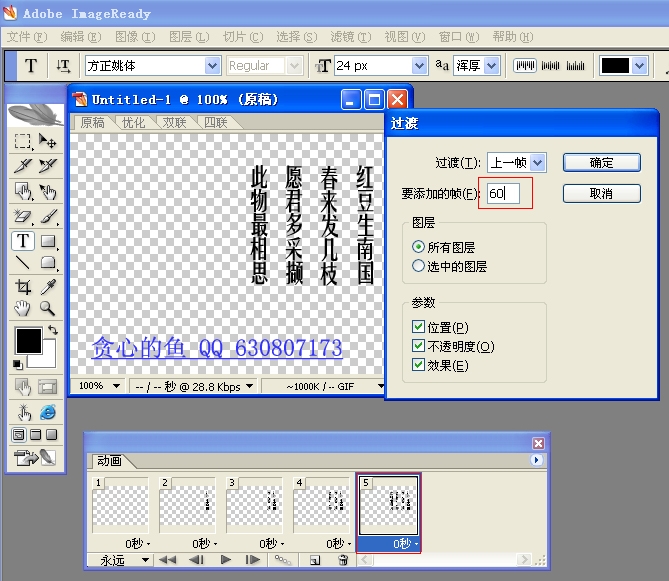Choose the Rectangular Marquee tool
This screenshot has width=669, height=581.
coord(23,142)
